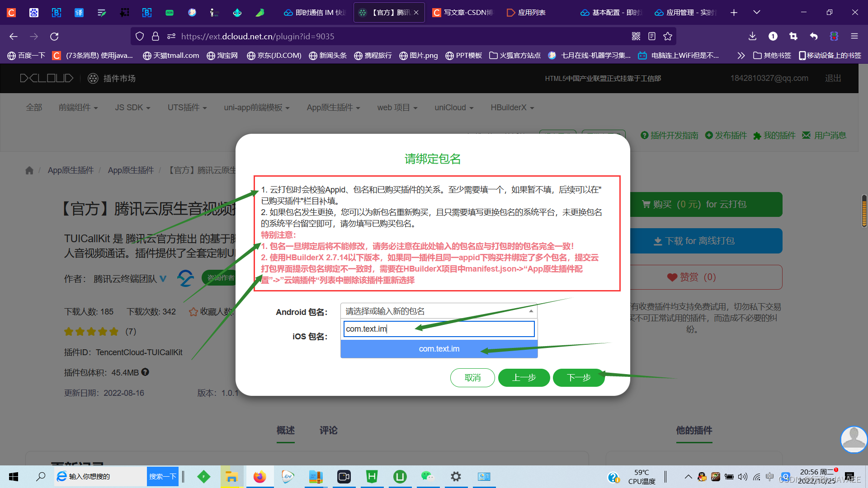Open HBuilderX from the taskbar
The width and height of the screenshot is (868, 488).
click(x=372, y=477)
